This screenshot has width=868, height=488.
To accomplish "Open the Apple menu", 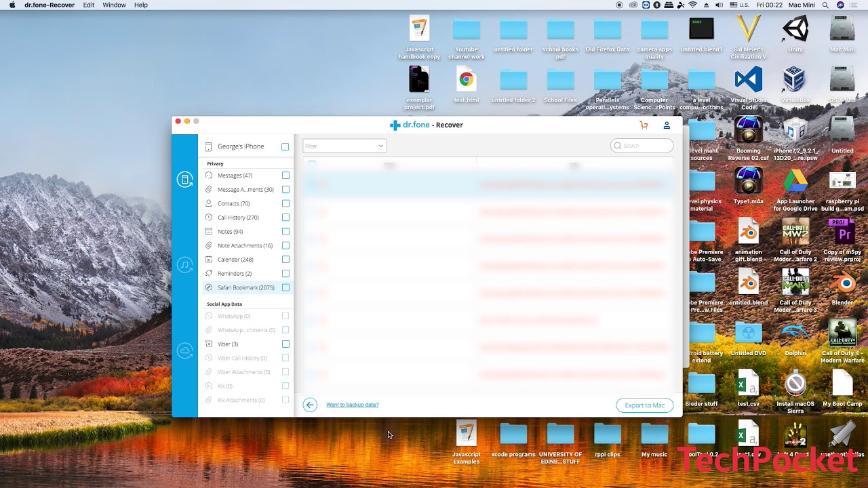I will [12, 5].
